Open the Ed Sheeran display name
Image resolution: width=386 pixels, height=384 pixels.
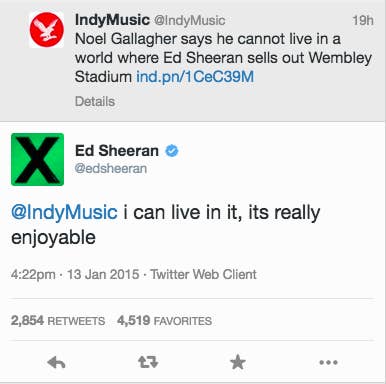point(117,151)
